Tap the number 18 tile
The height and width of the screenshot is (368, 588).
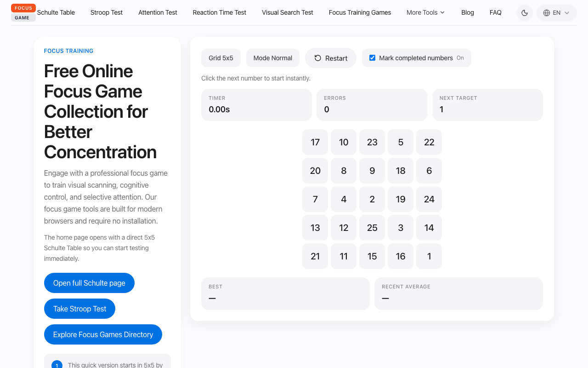[x=401, y=171]
